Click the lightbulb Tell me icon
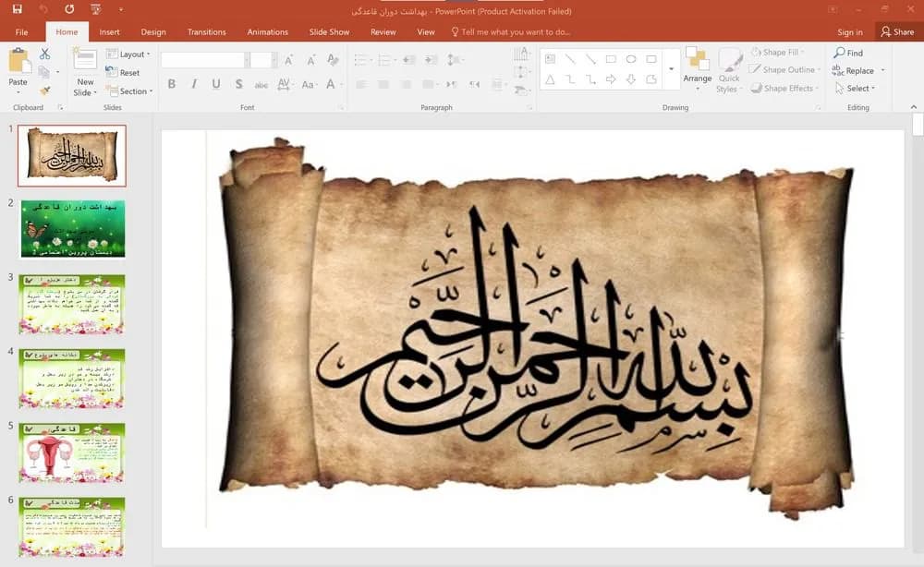 coord(455,31)
